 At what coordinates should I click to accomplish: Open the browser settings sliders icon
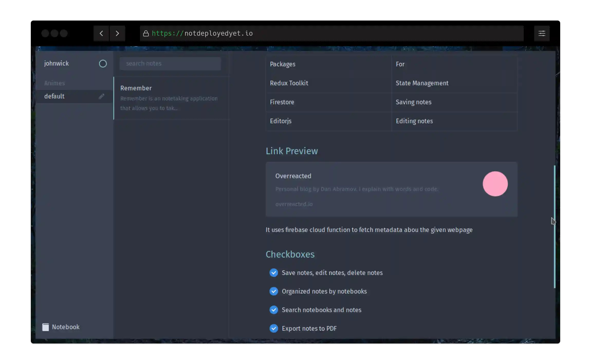click(x=542, y=33)
